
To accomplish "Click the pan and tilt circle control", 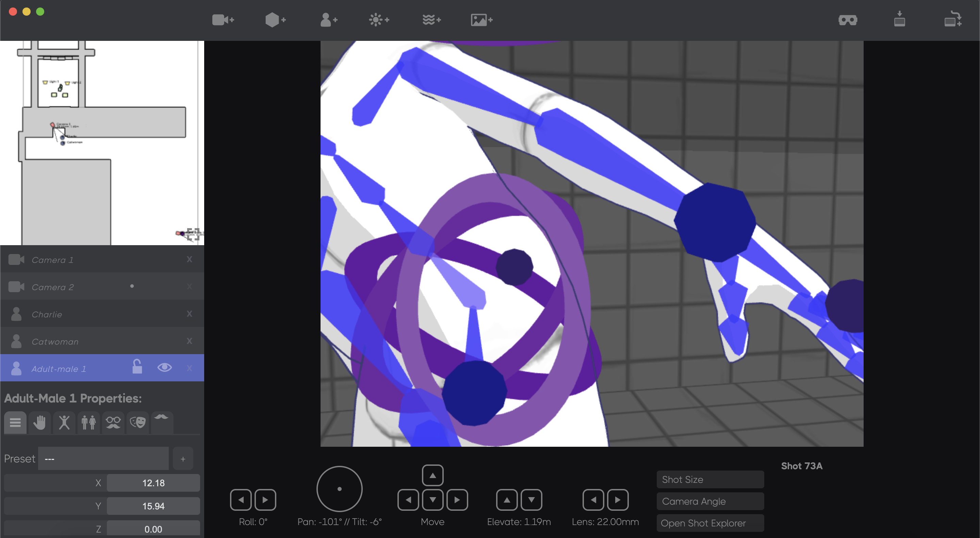I will coord(339,489).
